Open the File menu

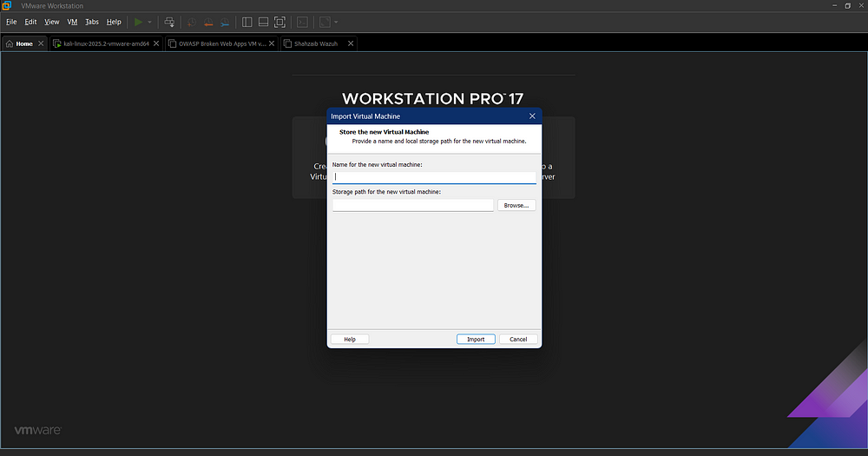[11, 23]
